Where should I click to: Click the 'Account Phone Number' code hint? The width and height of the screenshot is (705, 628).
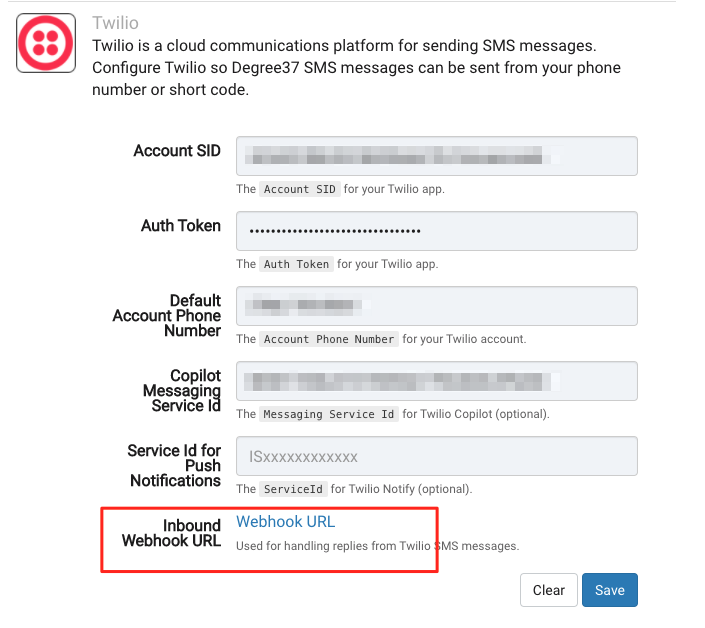tap(329, 339)
